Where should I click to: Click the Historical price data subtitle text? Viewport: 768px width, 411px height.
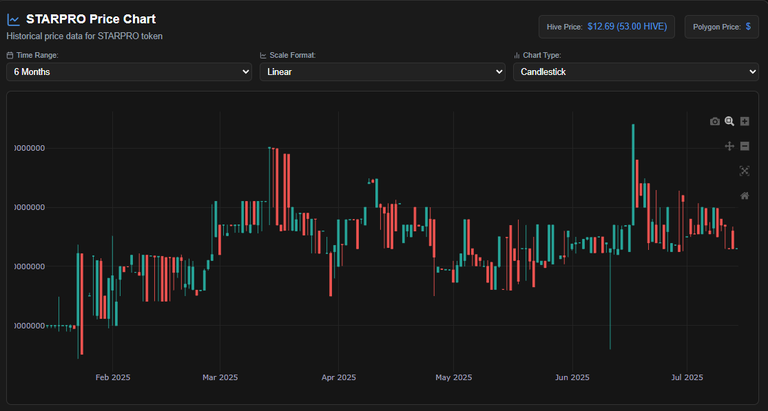tap(84, 36)
